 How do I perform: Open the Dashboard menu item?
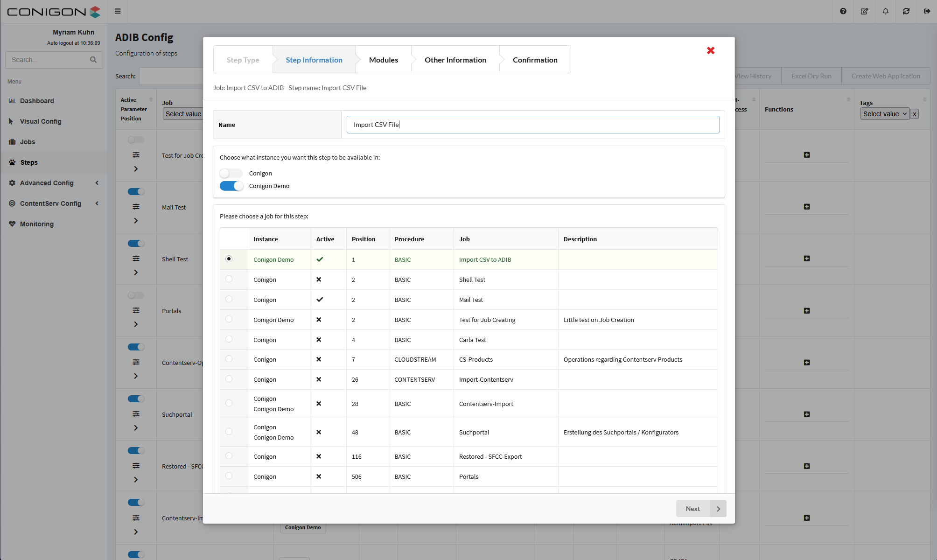pyautogui.click(x=37, y=101)
